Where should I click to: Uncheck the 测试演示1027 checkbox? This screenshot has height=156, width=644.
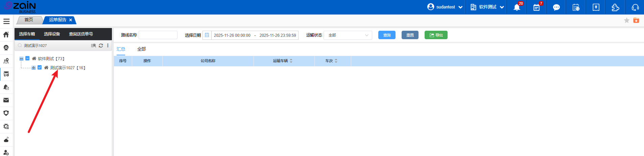[x=40, y=68]
